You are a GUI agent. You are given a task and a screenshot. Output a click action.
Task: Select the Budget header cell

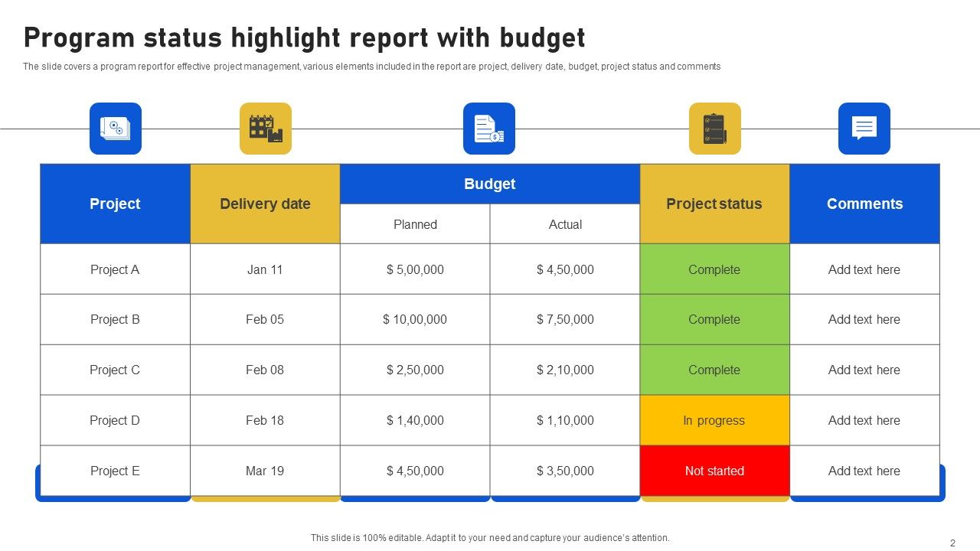tap(490, 184)
